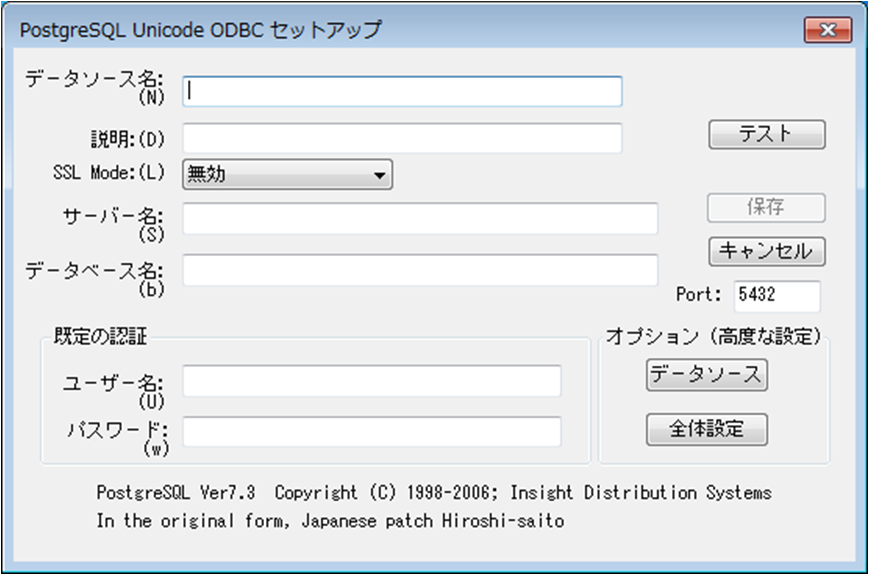The image size is (869, 575).
Task: Click the ユーザー名 user name field
Action: (x=372, y=381)
